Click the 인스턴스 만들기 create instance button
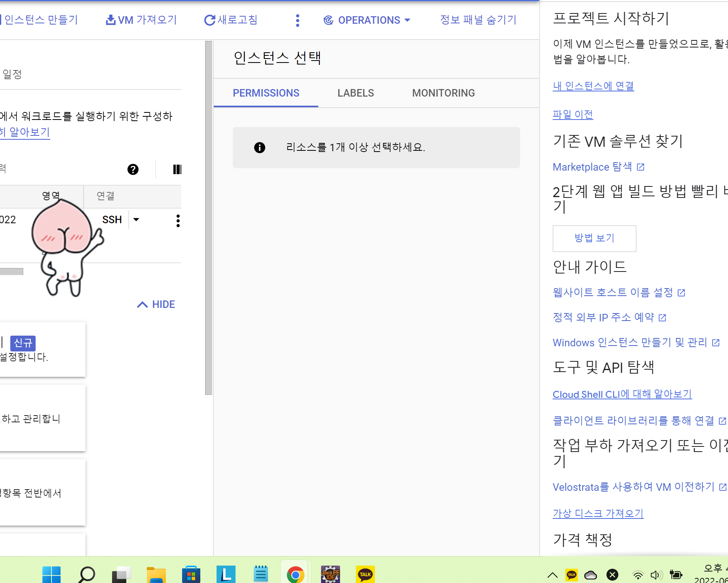728x583 pixels. click(40, 20)
